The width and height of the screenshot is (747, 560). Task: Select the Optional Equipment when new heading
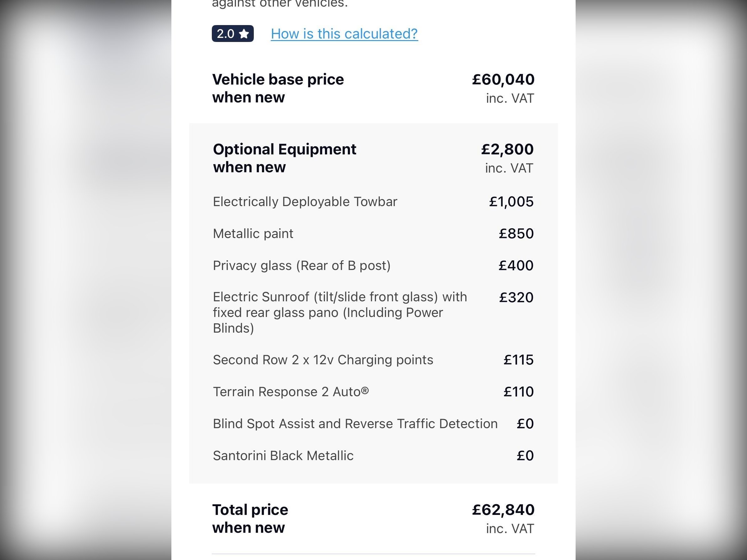click(284, 158)
